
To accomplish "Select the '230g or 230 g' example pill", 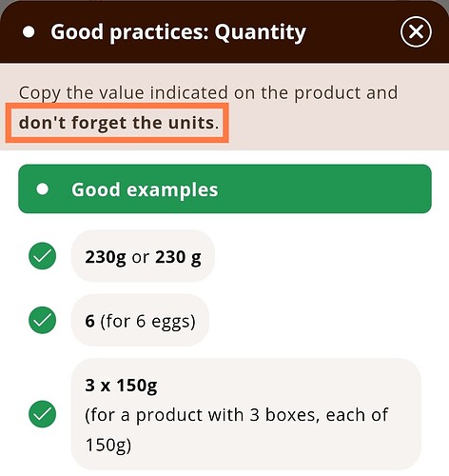I will 143,256.
